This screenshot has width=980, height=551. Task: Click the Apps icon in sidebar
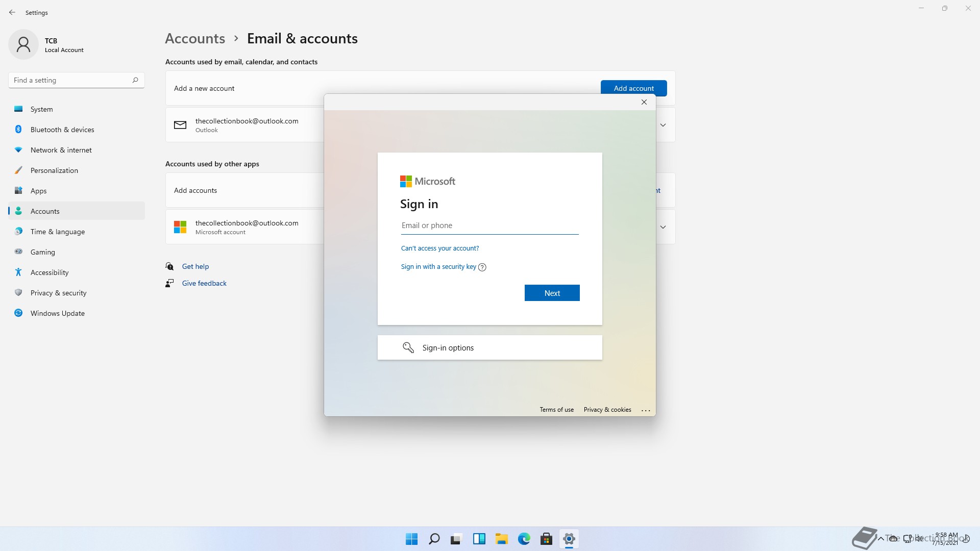18,190
